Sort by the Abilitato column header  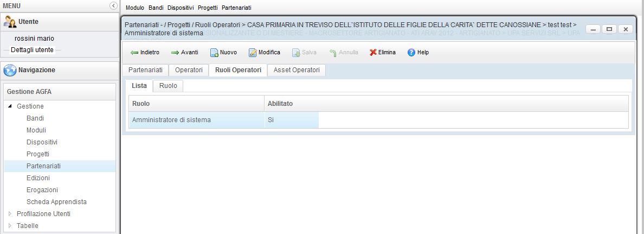pos(281,104)
